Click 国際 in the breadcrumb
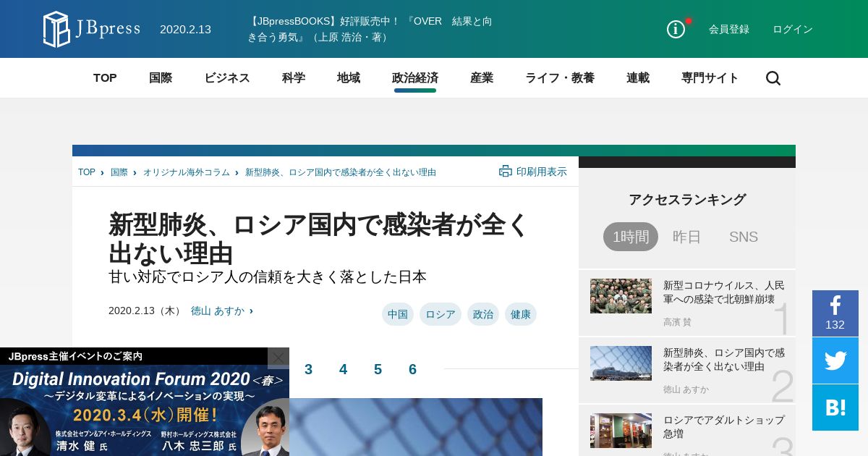This screenshot has width=868, height=456. pyautogui.click(x=119, y=172)
